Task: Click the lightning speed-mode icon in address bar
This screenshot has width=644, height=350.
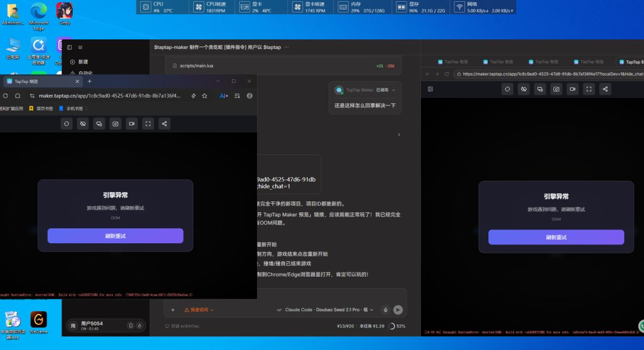Action: pyautogui.click(x=193, y=96)
